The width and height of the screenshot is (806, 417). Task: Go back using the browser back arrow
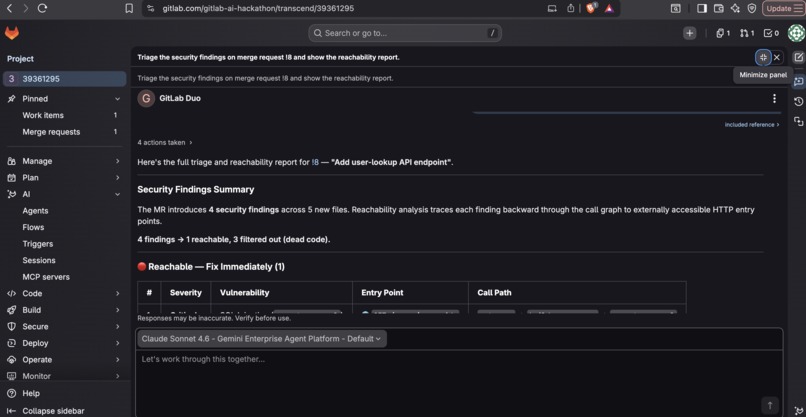pyautogui.click(x=9, y=8)
